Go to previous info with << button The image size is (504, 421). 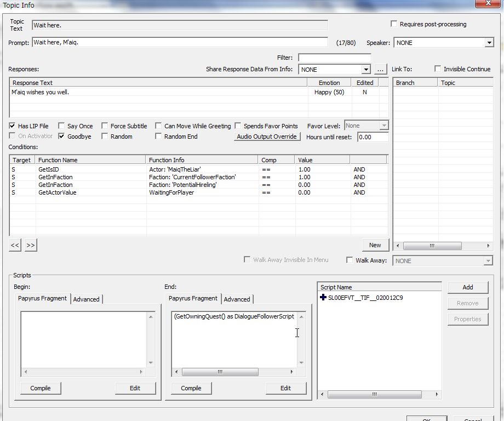[x=15, y=245]
